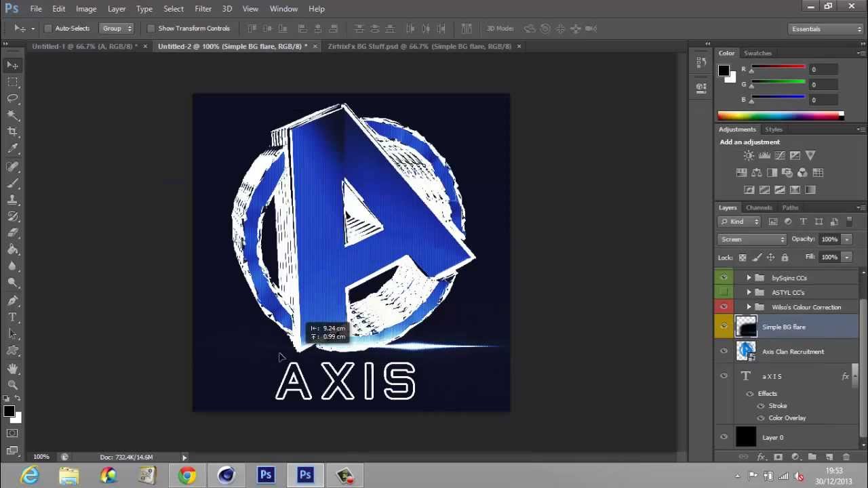Switch to the Swatches tab
The image size is (868, 488).
tap(757, 53)
